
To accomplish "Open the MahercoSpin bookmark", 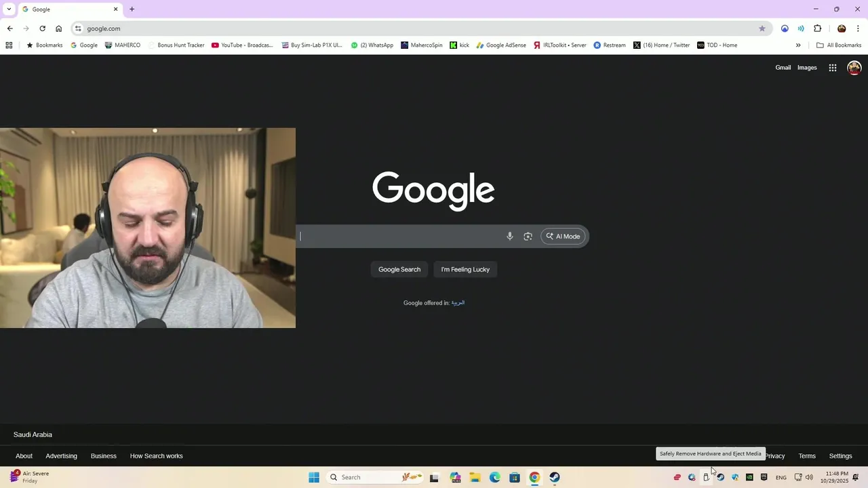I will click(x=421, y=45).
